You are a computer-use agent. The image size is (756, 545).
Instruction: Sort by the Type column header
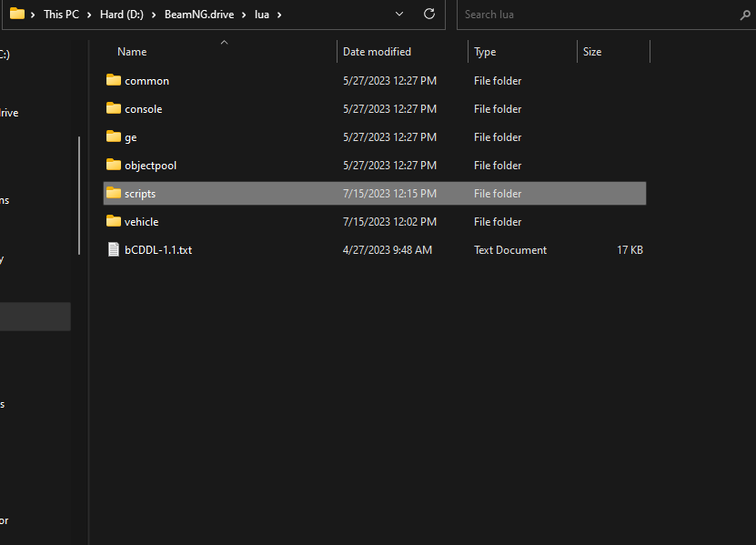point(485,52)
